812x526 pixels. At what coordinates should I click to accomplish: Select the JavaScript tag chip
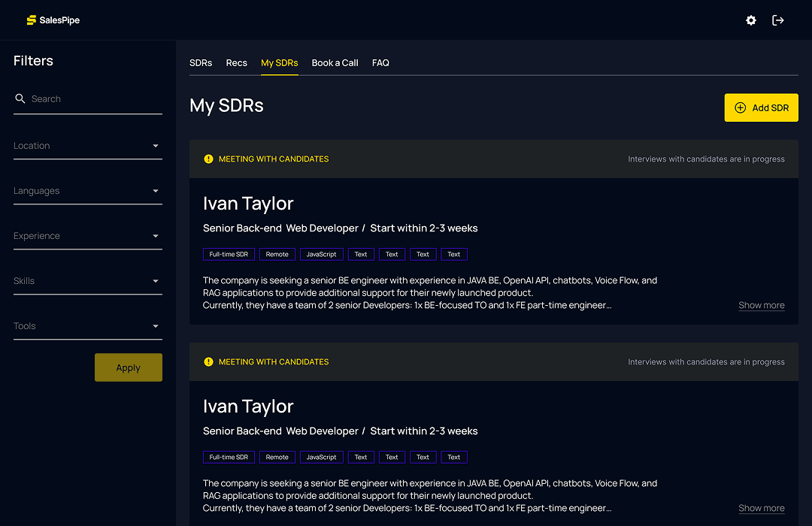click(321, 254)
